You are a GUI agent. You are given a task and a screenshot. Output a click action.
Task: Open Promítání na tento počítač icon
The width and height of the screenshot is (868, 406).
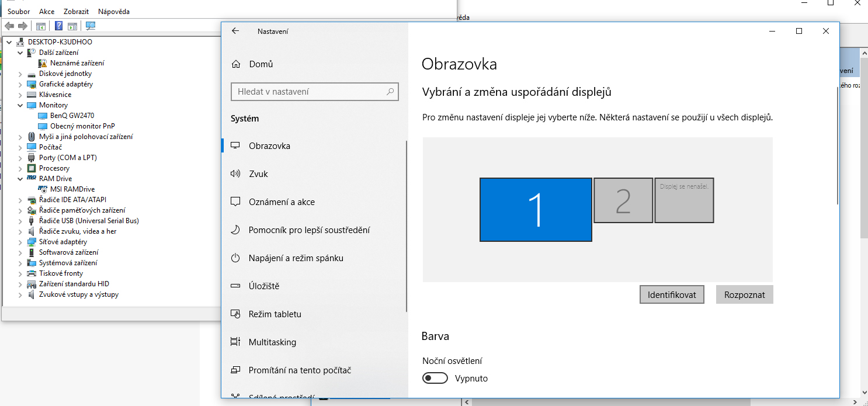coord(236,370)
